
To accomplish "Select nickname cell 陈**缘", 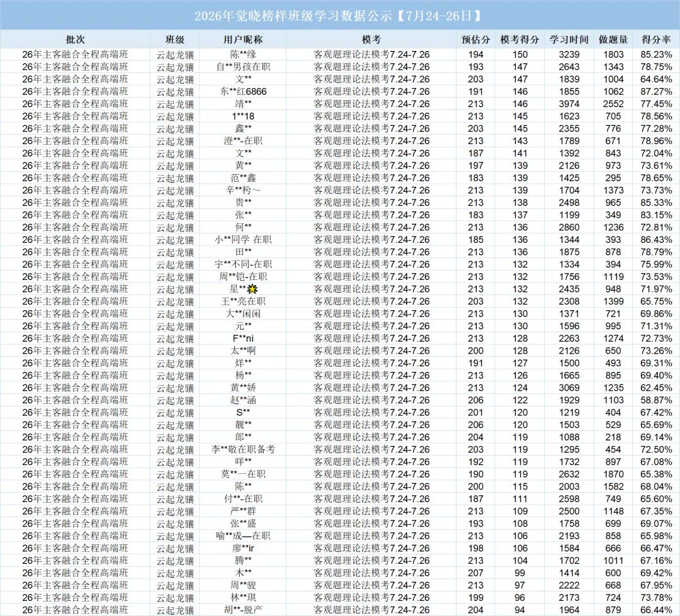I will point(243,55).
